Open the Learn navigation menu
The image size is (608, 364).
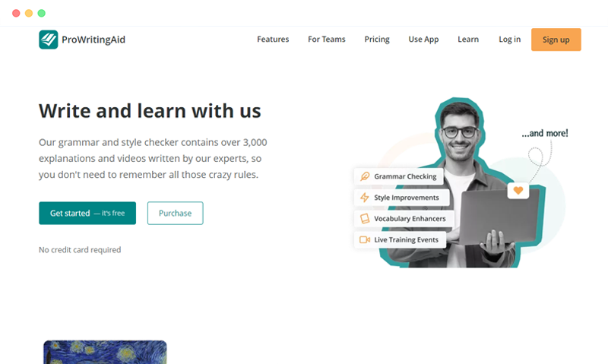click(468, 40)
